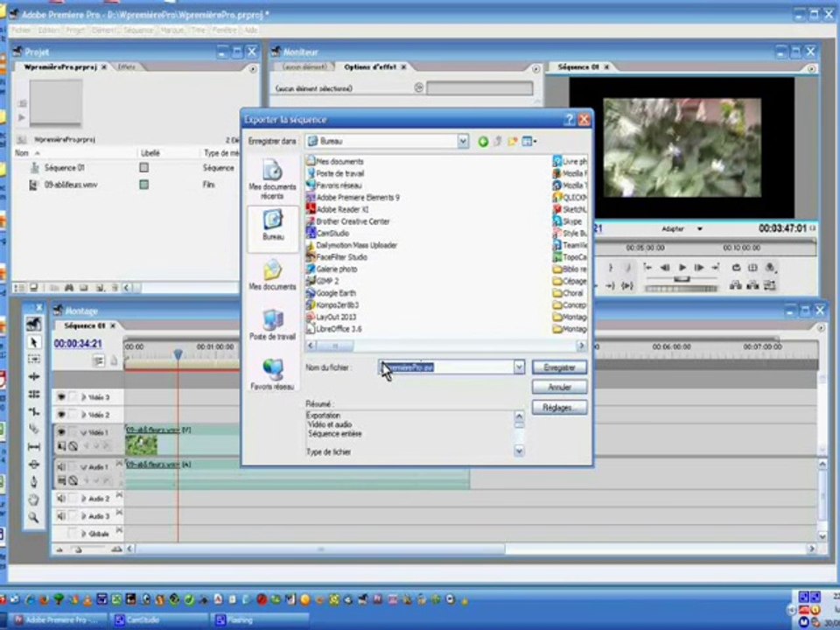Viewport: 840px width, 630px height.
Task: Expand the Audio 3 track
Action: click(84, 516)
